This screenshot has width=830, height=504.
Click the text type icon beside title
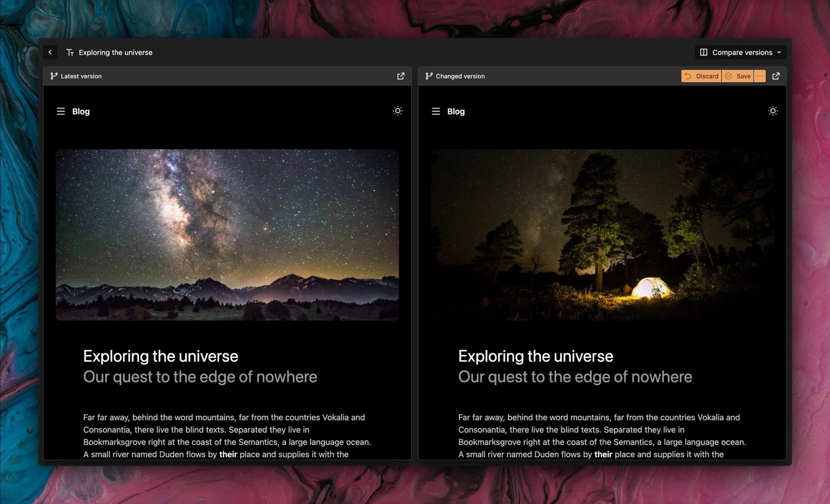[x=70, y=52]
